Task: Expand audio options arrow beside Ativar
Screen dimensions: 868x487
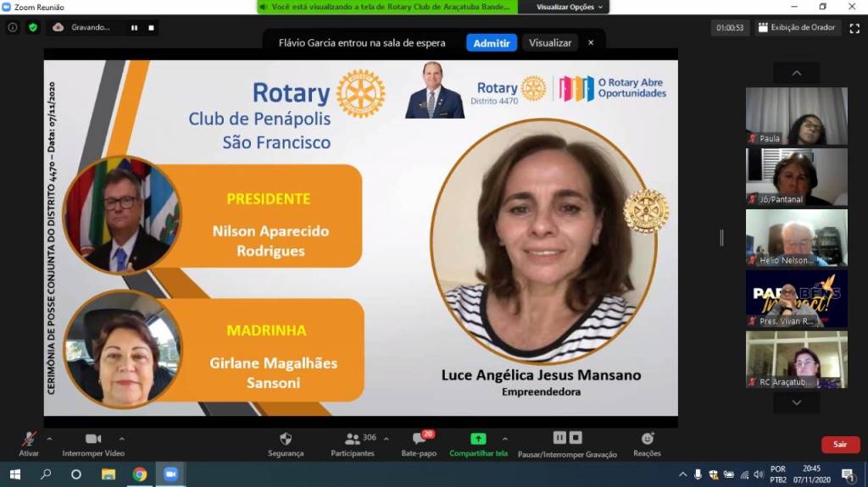Action: [x=49, y=439]
